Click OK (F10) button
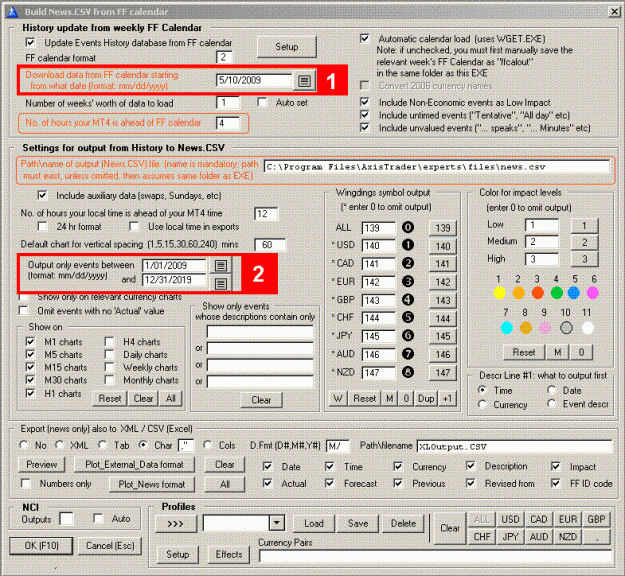This screenshot has height=576, width=625. click(x=41, y=545)
